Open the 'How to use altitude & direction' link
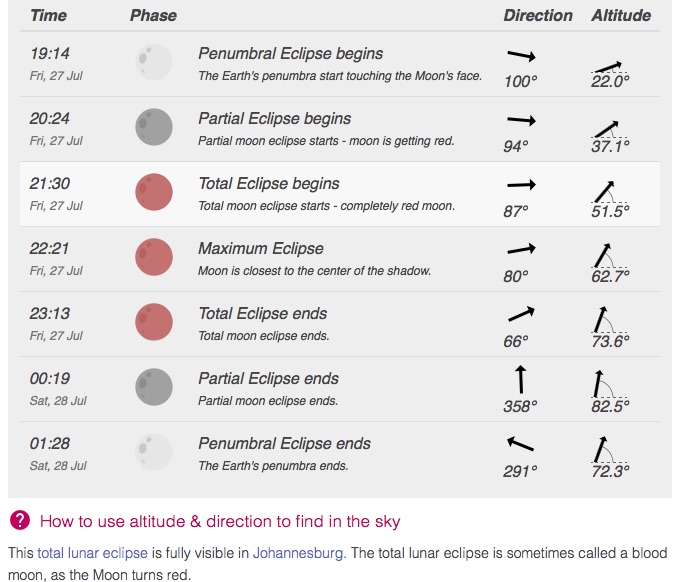 220,521
